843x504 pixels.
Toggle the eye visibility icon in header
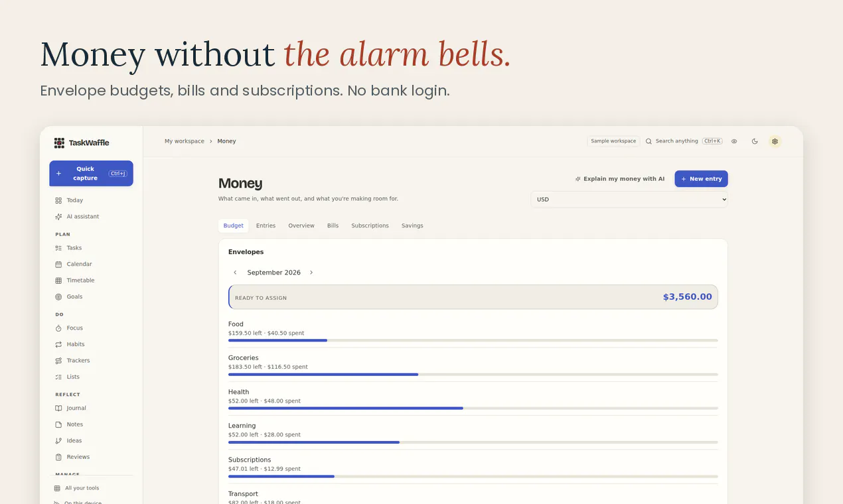coord(734,141)
